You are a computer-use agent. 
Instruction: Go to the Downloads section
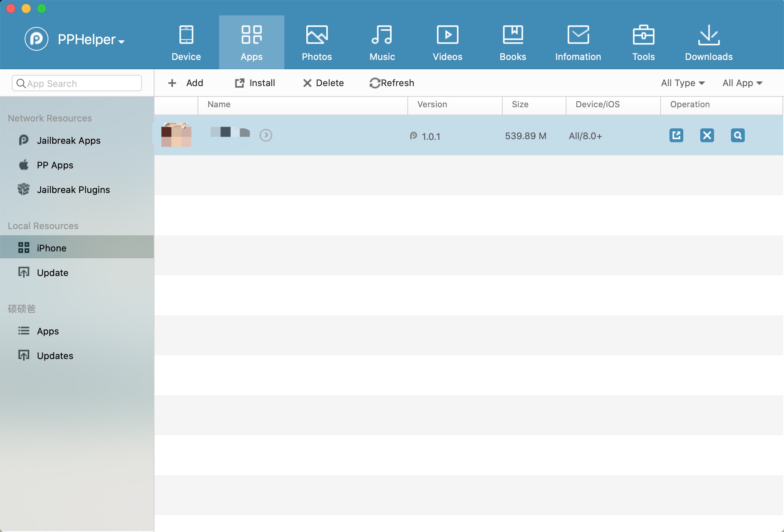coord(709,42)
